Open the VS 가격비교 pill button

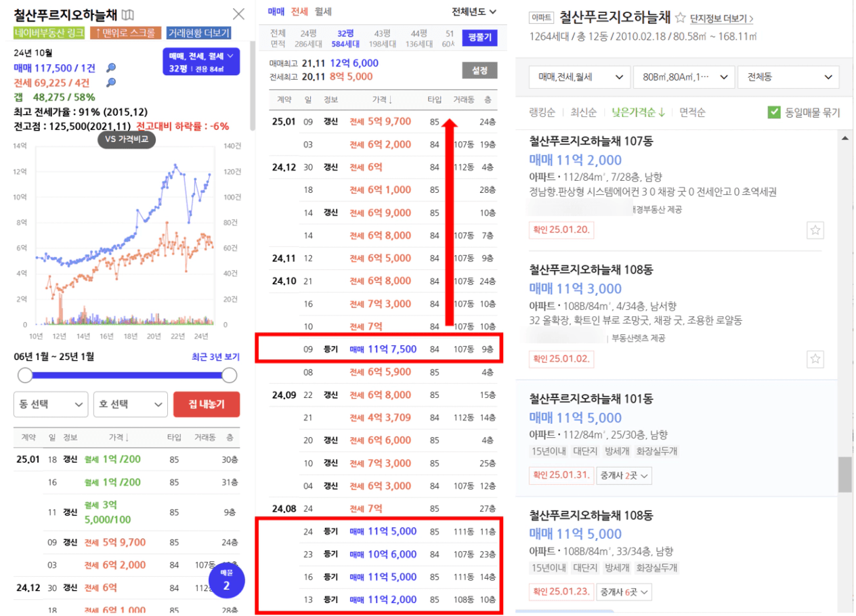pos(128,140)
